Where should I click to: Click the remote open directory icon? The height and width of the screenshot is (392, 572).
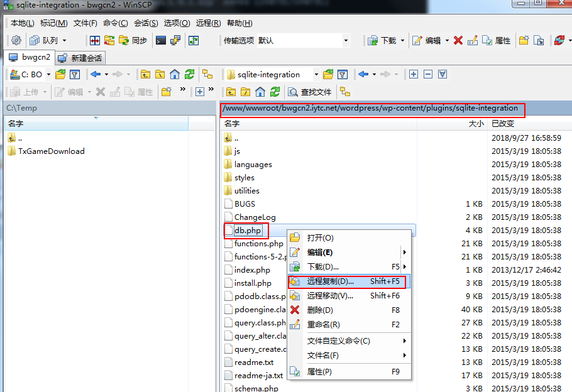coord(328,74)
